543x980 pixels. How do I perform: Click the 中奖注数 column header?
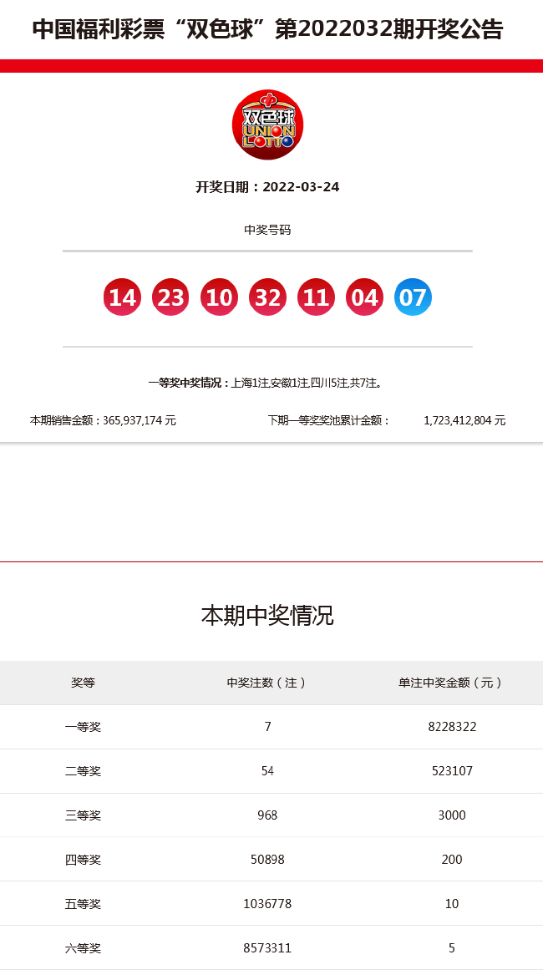click(x=267, y=683)
